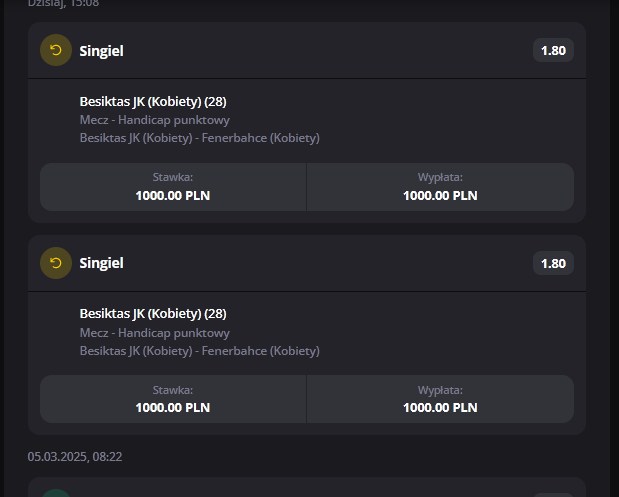This screenshot has width=619, height=497.
Task: Click Mecz - Handicap punktowy in the first bet
Action: (154, 120)
